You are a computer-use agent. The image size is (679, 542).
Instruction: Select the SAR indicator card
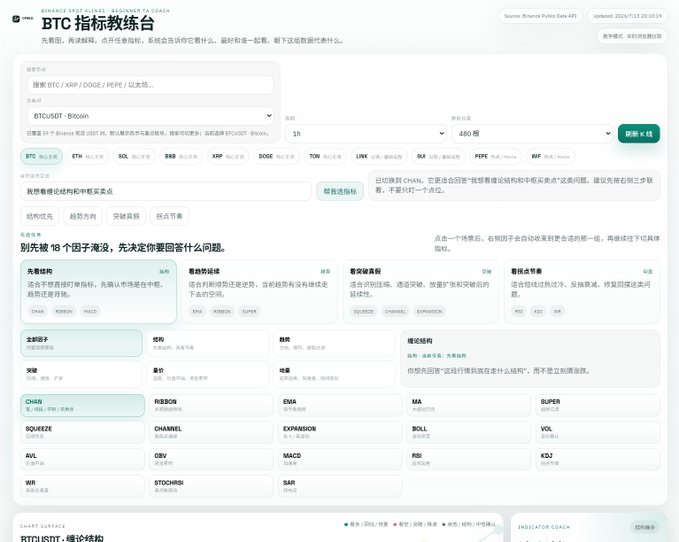click(x=340, y=486)
